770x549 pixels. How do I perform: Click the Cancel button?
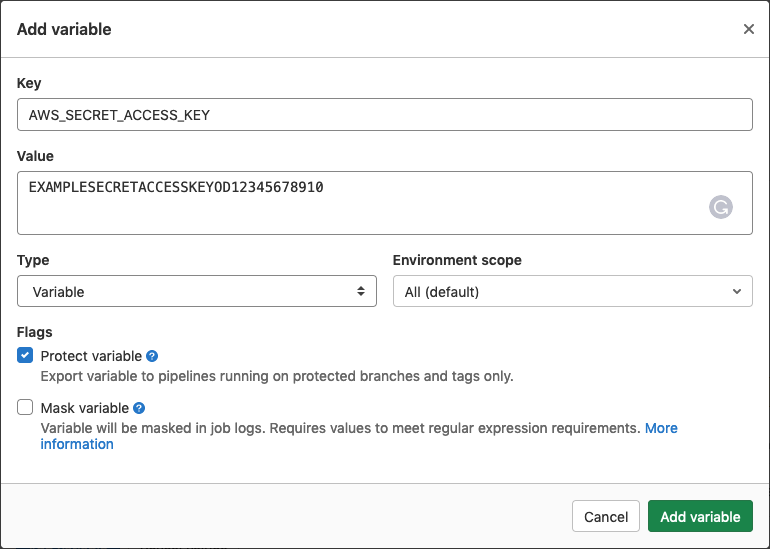click(605, 516)
